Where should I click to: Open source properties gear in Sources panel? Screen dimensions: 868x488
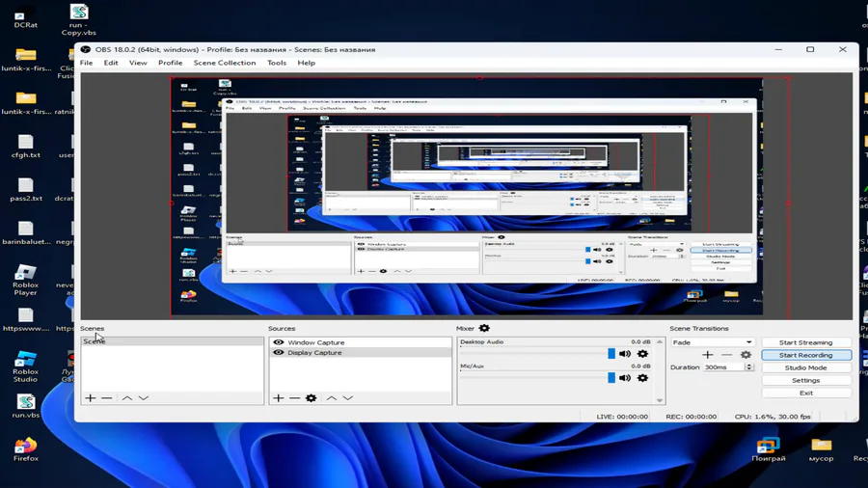[x=312, y=397]
